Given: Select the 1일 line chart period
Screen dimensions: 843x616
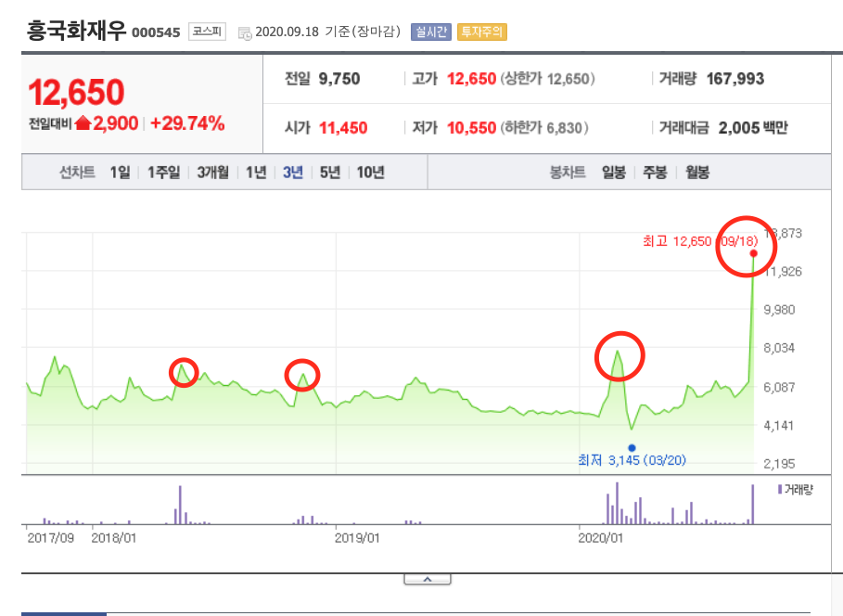Looking at the screenshot, I should [x=120, y=173].
